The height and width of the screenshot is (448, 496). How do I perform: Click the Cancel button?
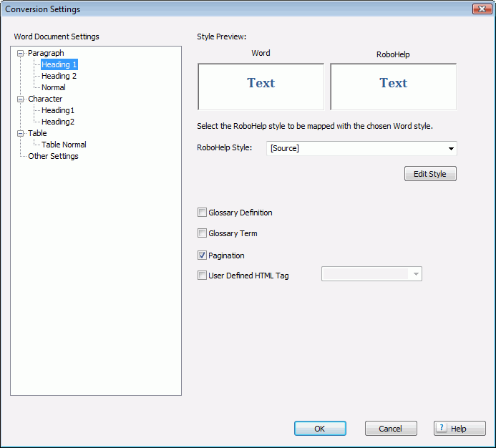coord(391,429)
